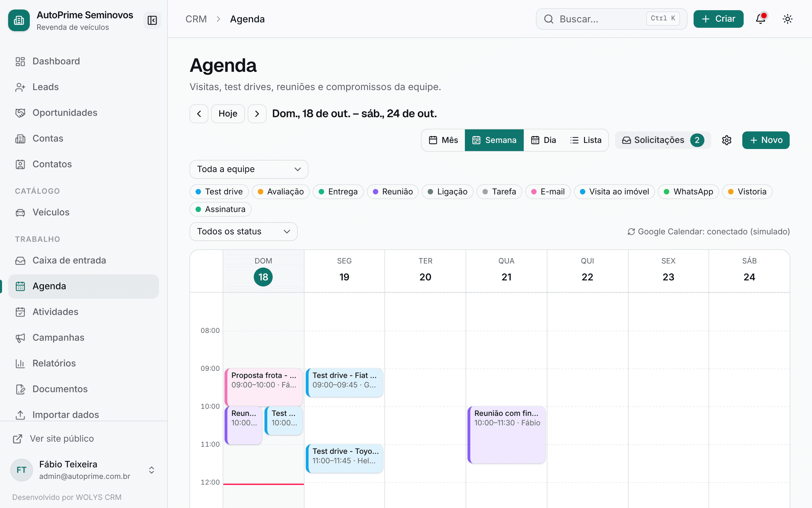812x508 pixels.
Task: Switch to Mês view
Action: (443, 140)
